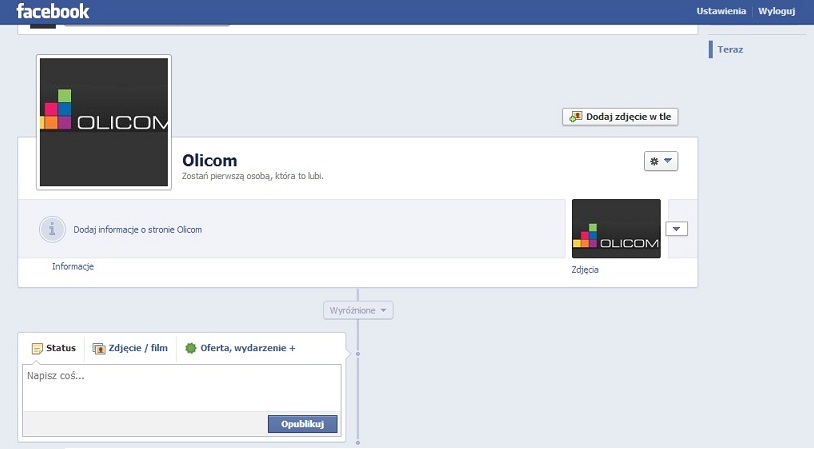Viewport: 814px width, 449px height.
Task: Click the green Oferta, wydarzenie badge icon
Action: 191,348
